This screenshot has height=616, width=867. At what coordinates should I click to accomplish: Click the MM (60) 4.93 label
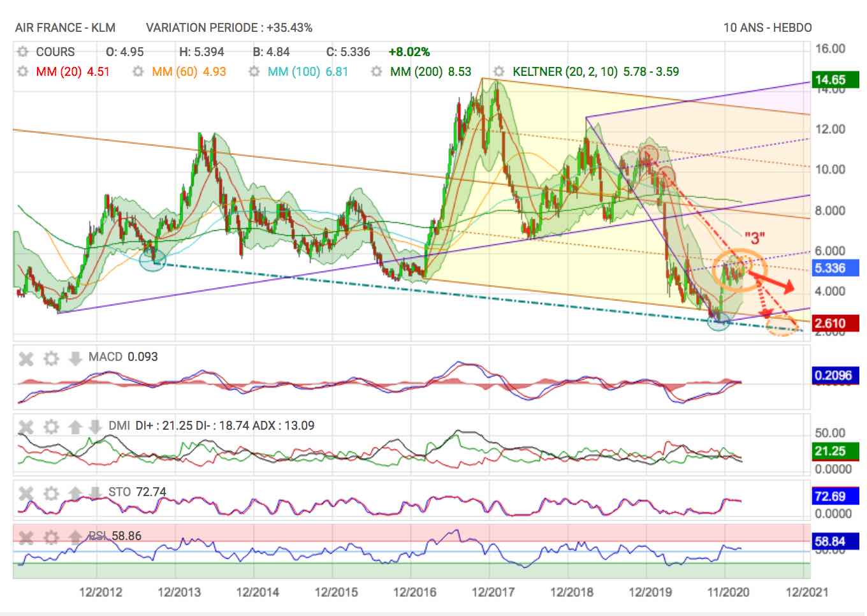[189, 71]
